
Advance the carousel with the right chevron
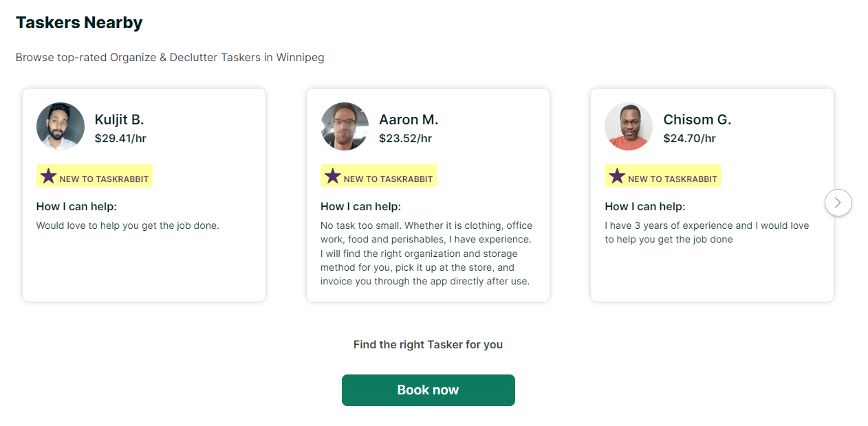(x=838, y=203)
